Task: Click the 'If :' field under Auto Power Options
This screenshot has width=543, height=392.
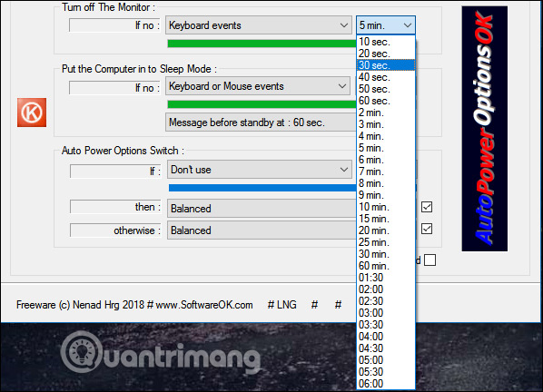Action: point(115,171)
